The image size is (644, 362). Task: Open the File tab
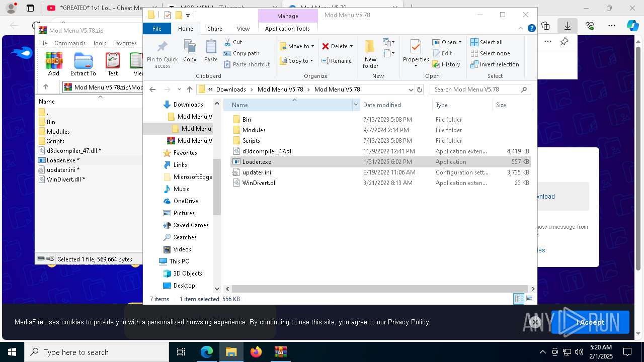tap(157, 29)
